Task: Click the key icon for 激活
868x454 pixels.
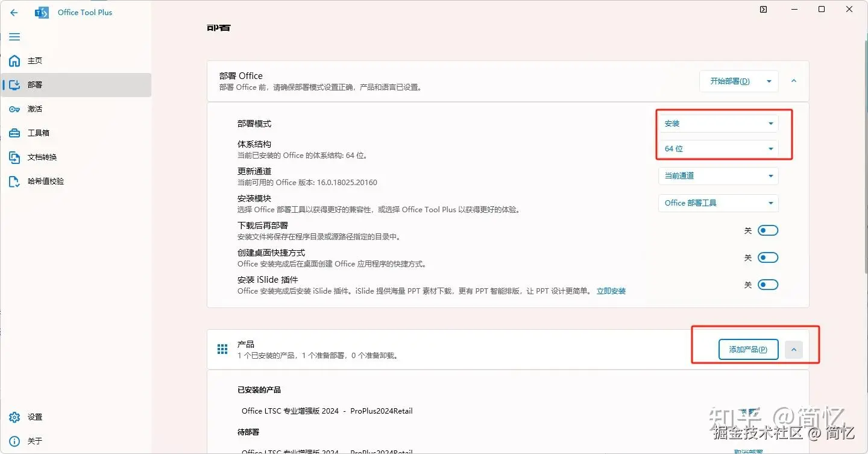Action: [14, 109]
